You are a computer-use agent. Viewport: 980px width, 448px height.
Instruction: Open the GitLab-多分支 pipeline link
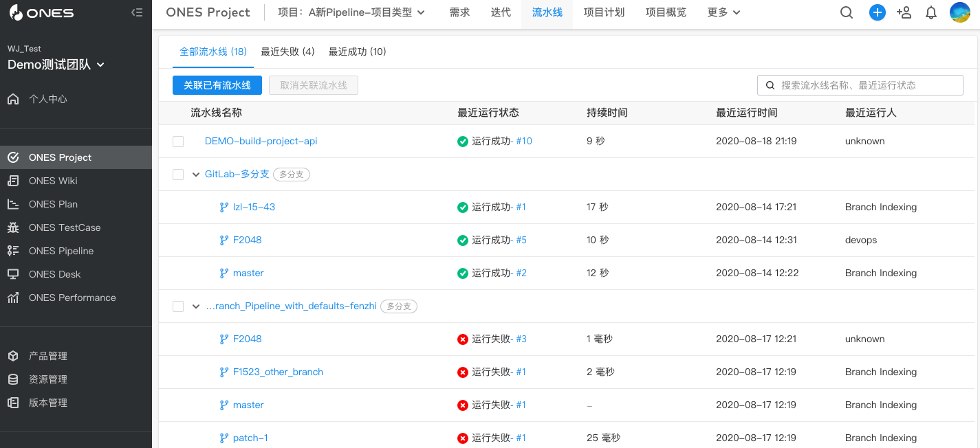(x=237, y=174)
